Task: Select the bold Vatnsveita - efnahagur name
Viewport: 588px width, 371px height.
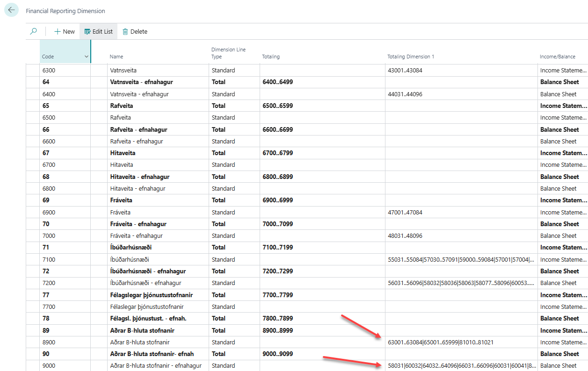Action: tap(142, 82)
